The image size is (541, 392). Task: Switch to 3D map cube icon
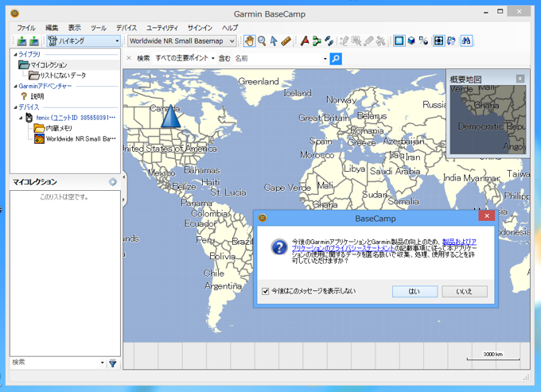click(411, 41)
